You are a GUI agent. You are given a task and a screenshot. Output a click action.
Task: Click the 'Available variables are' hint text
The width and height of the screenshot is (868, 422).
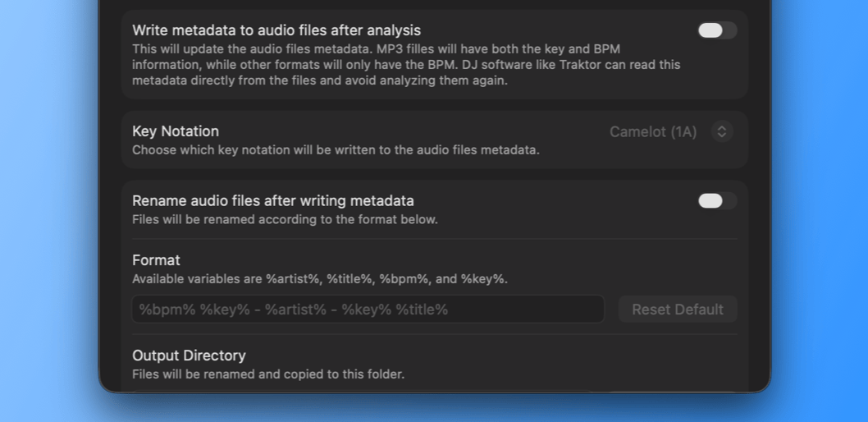point(319,279)
